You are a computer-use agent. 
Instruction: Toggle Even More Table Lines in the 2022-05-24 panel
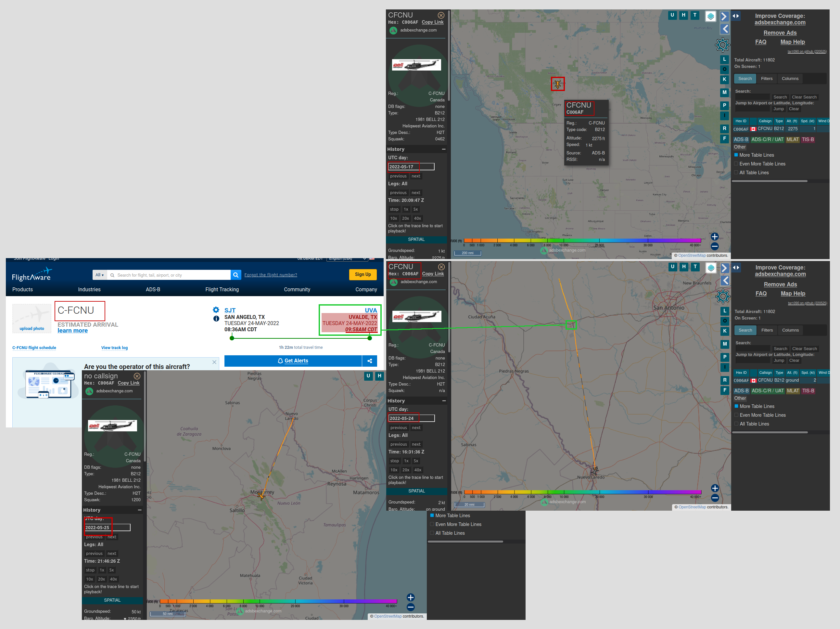coord(736,415)
